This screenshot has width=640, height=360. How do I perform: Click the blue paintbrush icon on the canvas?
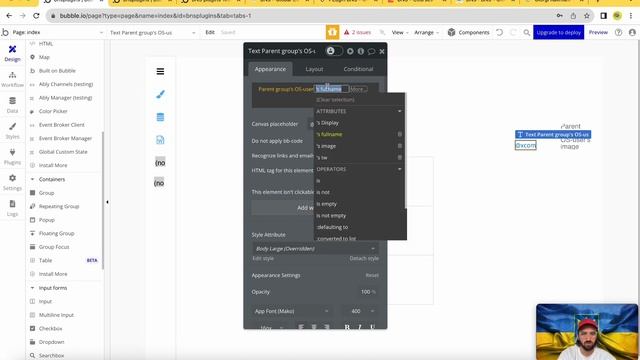tap(160, 95)
